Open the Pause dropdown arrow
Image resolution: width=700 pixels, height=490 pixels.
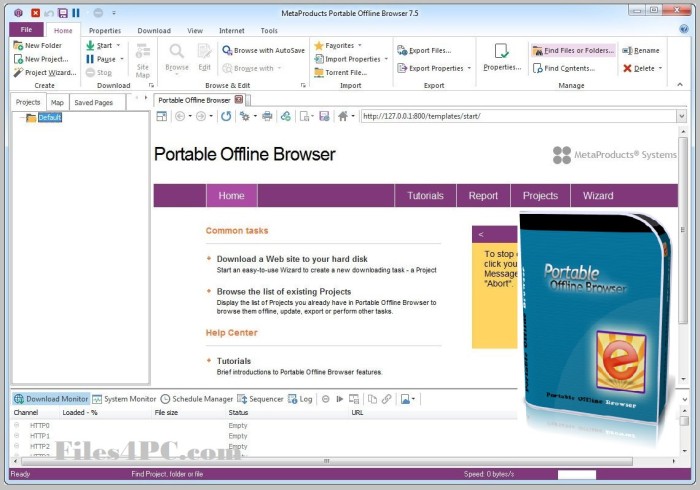pyautogui.click(x=121, y=59)
